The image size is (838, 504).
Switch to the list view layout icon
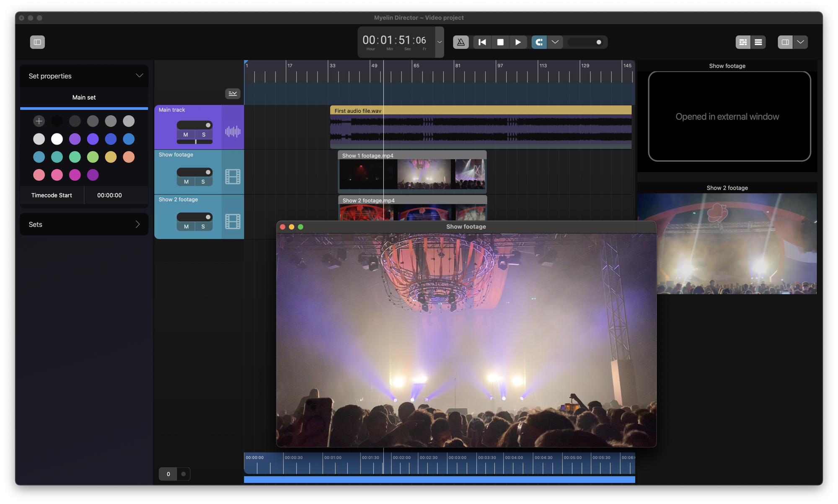point(758,42)
